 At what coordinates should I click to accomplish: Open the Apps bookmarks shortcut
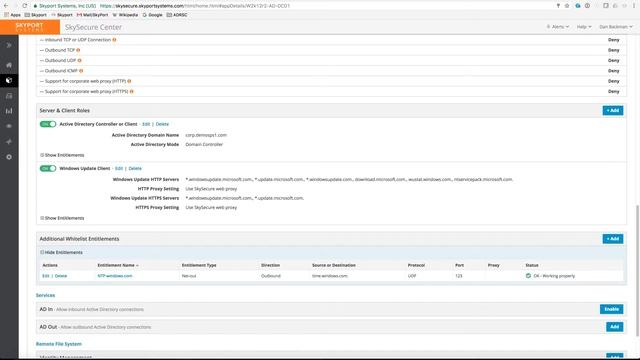(12, 15)
